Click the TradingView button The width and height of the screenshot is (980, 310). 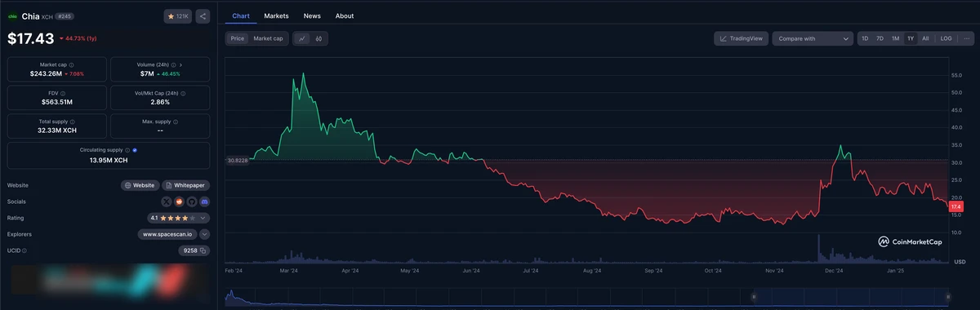(741, 38)
